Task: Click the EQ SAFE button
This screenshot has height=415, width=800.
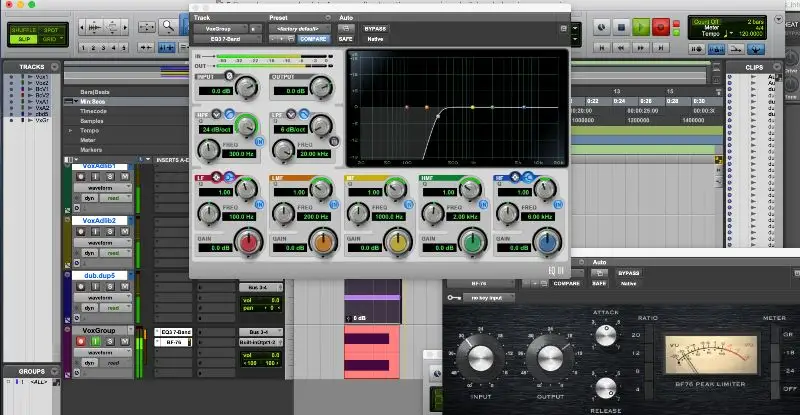Action: (346, 39)
